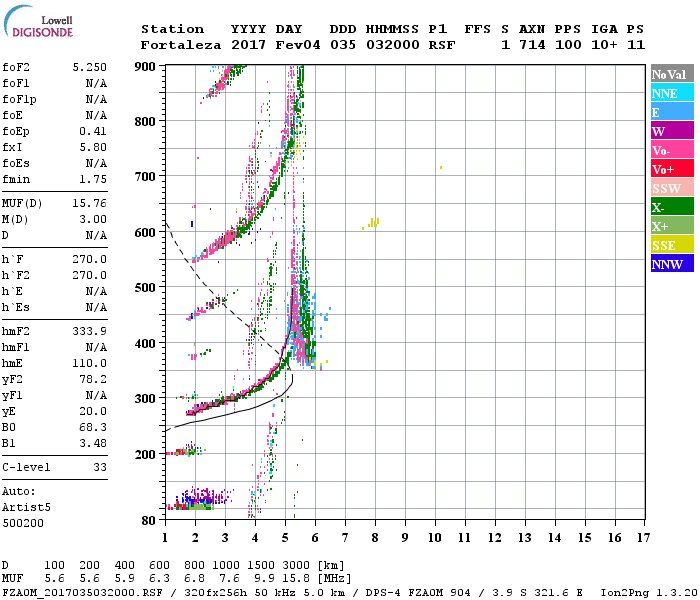Click the fxI value 5.80
The height and width of the screenshot is (600, 700).
click(x=93, y=147)
